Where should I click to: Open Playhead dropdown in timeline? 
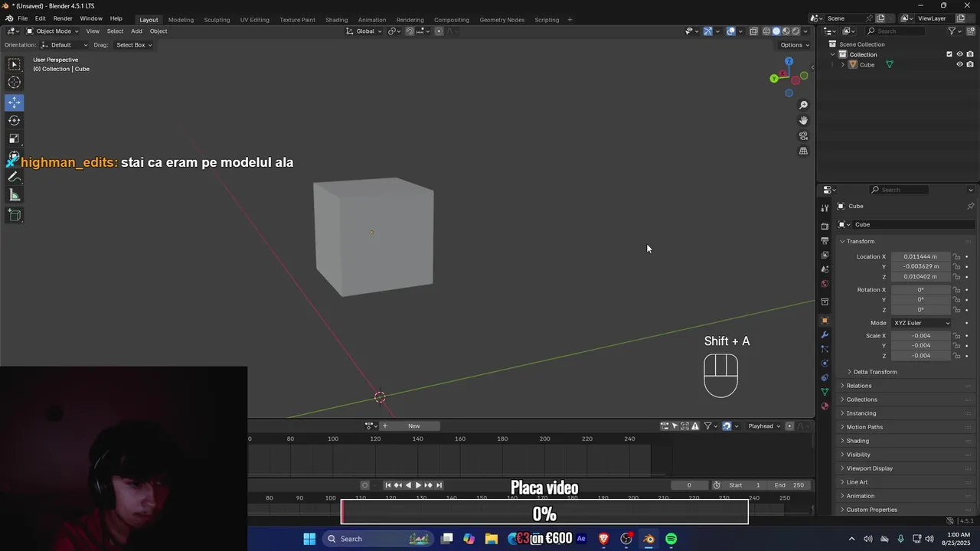tap(764, 426)
